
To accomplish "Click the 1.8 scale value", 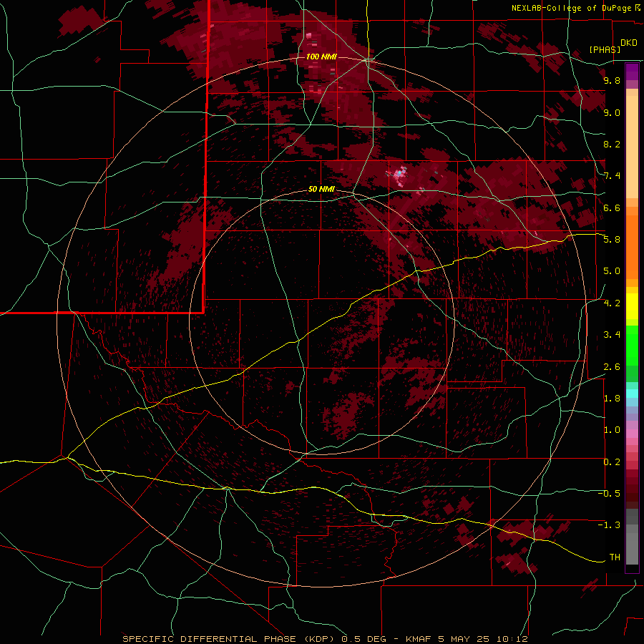I will tap(612, 399).
